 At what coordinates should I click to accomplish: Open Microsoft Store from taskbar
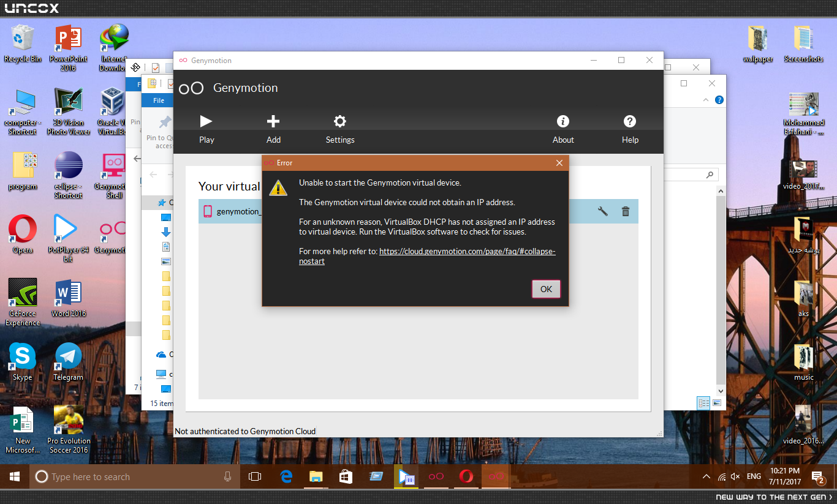point(346,476)
